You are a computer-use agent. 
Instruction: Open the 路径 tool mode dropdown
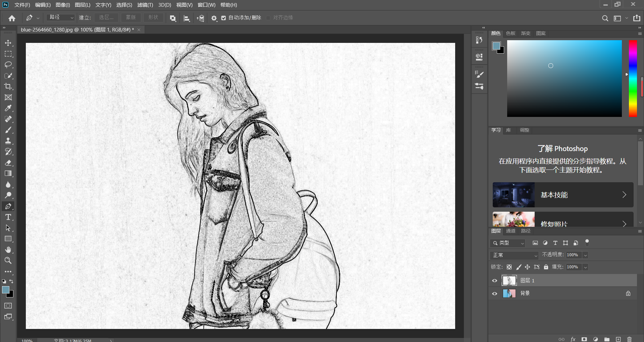[61, 17]
